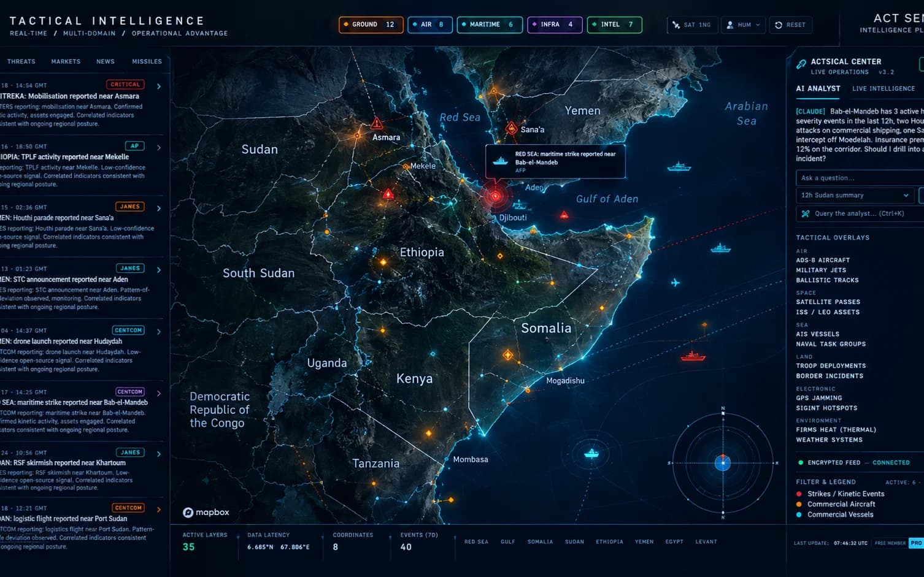Open the LIVE INTELLIGENCE tab
Screen dimensions: 924x577
pos(884,88)
